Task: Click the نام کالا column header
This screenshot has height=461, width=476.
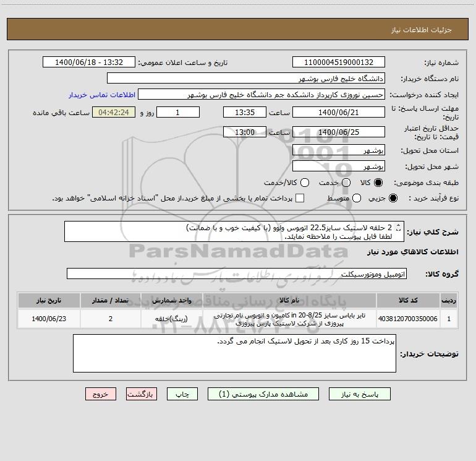Action: pyautogui.click(x=289, y=300)
